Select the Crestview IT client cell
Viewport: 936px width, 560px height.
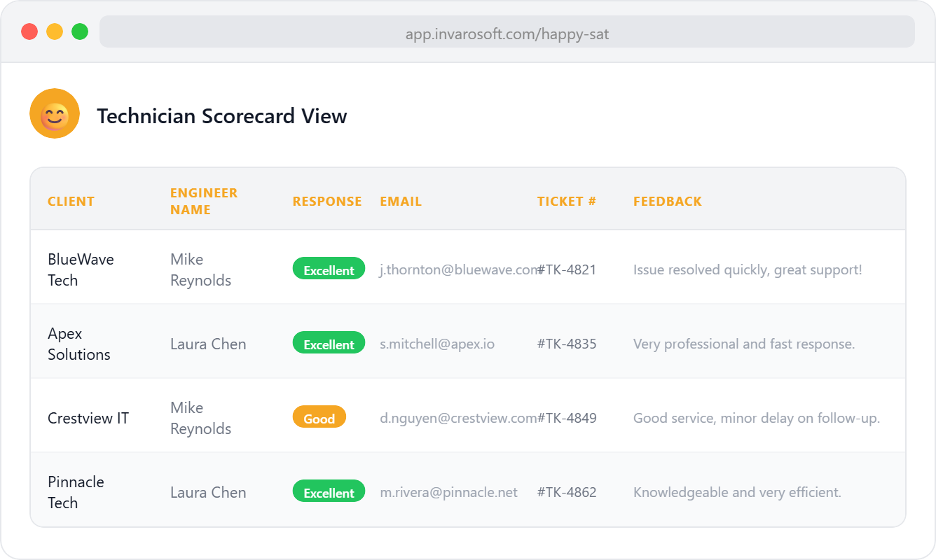click(x=88, y=418)
